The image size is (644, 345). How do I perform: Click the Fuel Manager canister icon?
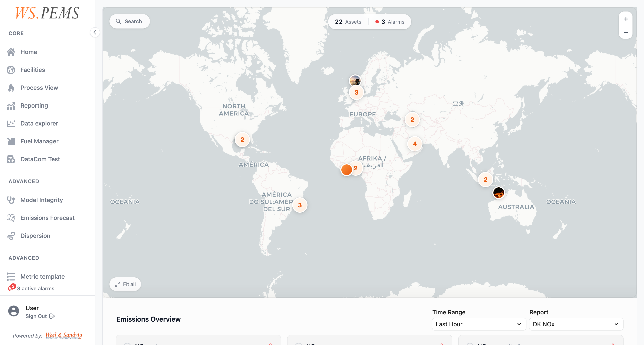[x=11, y=141]
